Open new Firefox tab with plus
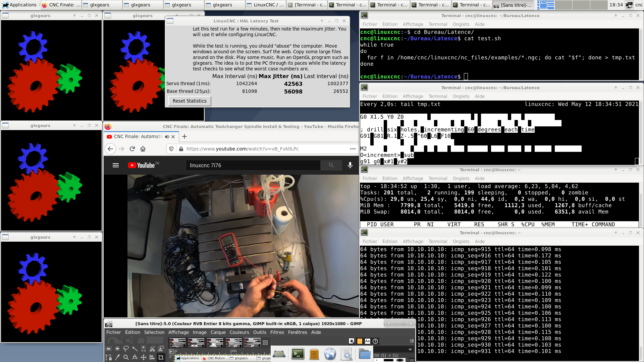Screen dimensions: 644x362 [184, 136]
